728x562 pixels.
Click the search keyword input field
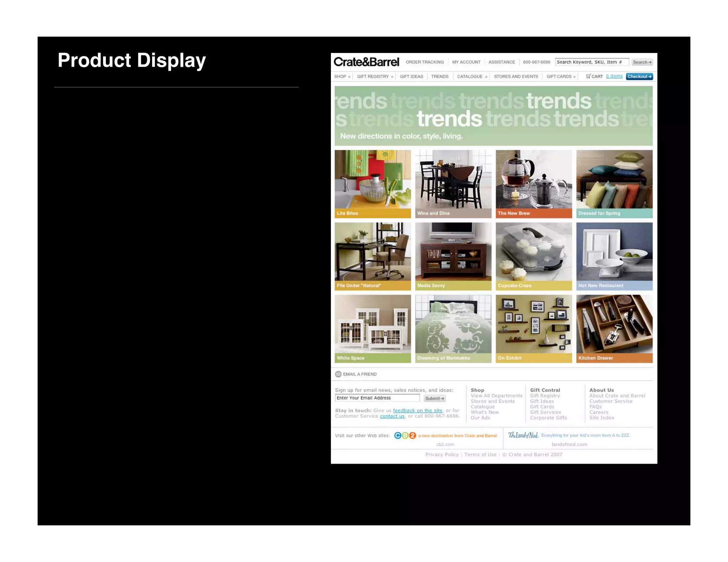(591, 62)
